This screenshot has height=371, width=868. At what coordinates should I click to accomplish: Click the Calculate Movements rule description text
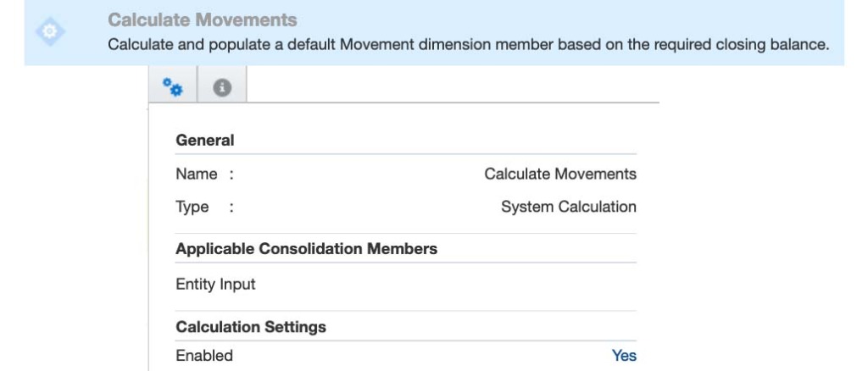[x=468, y=44]
